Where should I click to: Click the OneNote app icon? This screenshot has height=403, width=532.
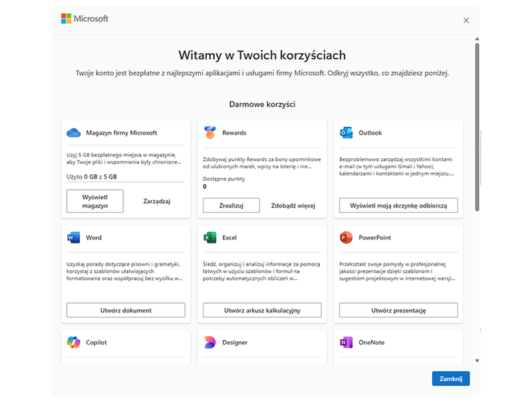[346, 342]
